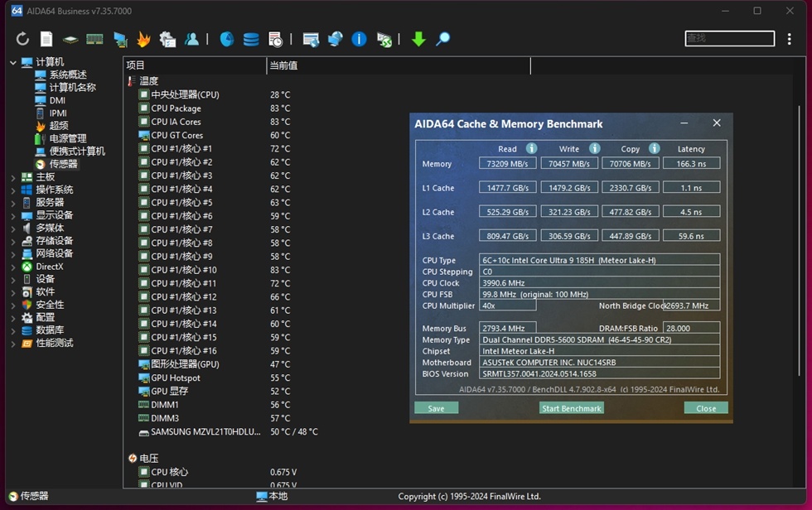Open 超频 overclock item in tree
The height and width of the screenshot is (510, 812).
(x=59, y=126)
